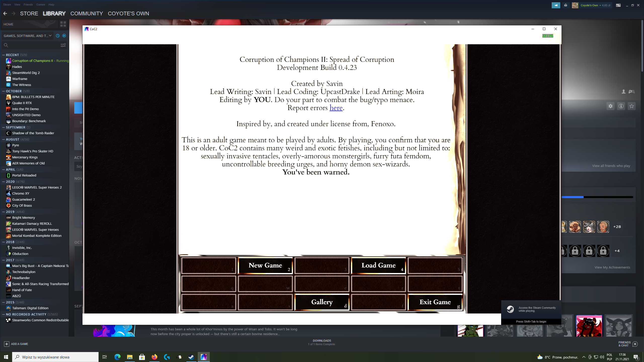The height and width of the screenshot is (362, 644).
Task: Open game information icon
Action: click(621, 106)
